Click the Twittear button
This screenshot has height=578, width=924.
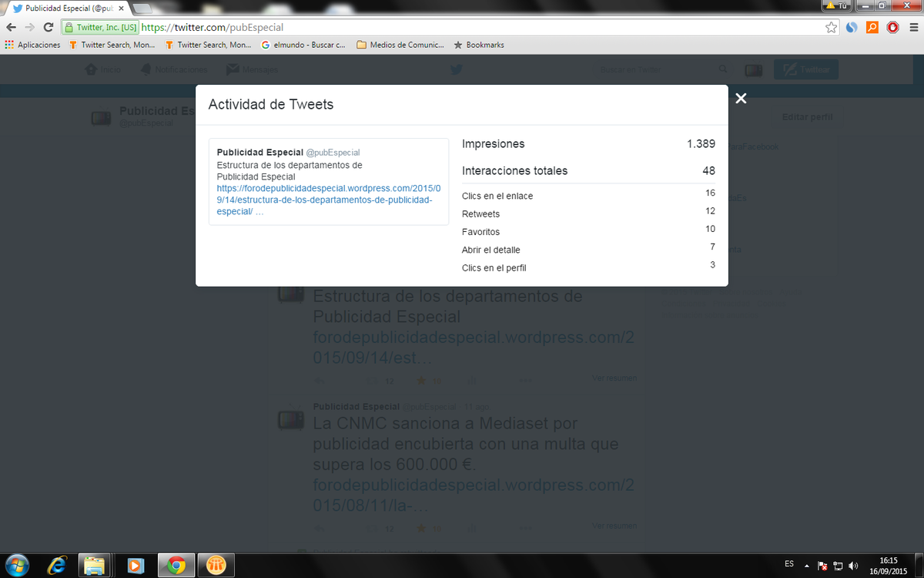tap(806, 69)
